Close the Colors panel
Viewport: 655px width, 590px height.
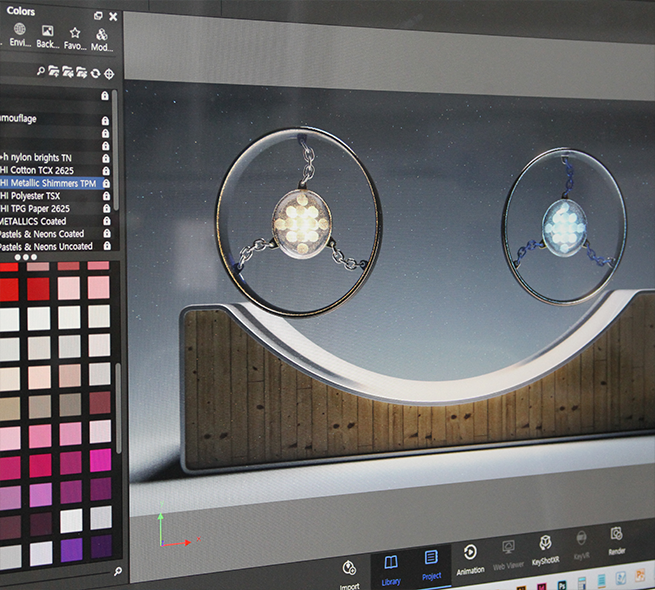[x=113, y=17]
